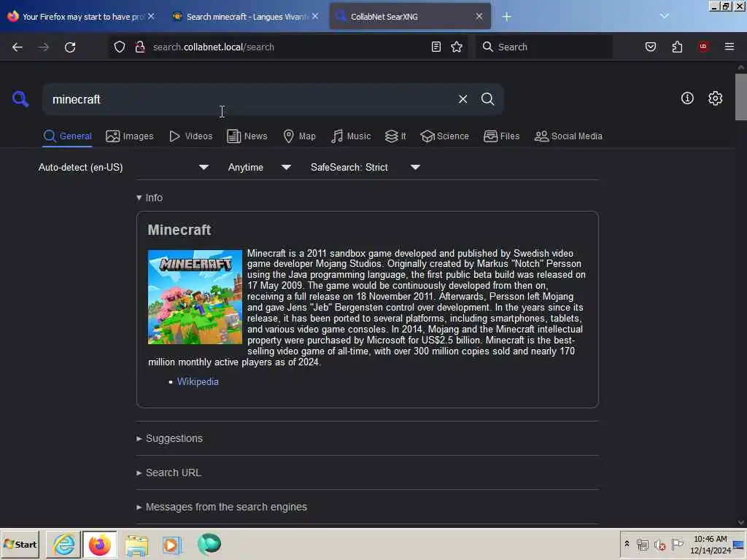Open Windows Explorer folder in taskbar
This screenshot has width=747, height=560.
tap(136, 545)
